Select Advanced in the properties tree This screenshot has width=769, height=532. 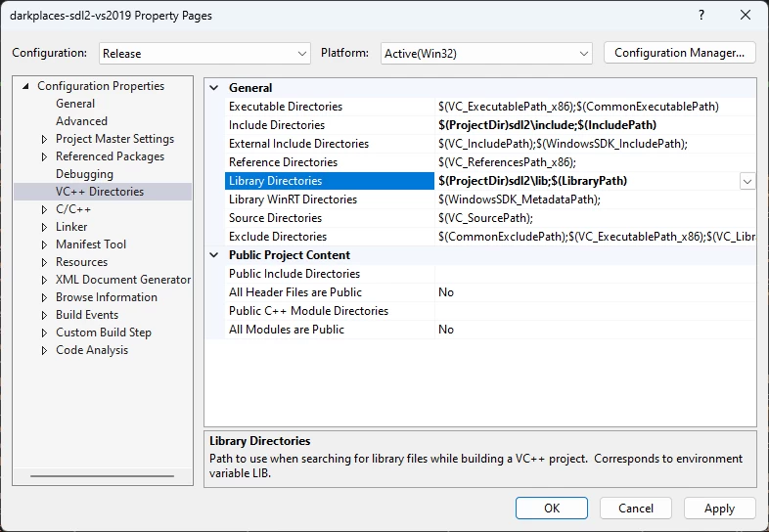(x=81, y=121)
